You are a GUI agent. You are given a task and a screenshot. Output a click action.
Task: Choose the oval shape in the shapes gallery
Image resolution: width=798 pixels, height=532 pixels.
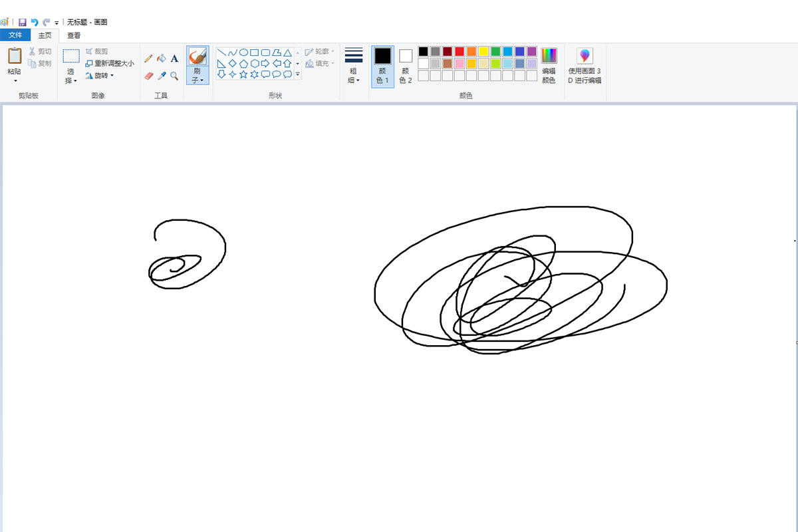click(x=243, y=53)
